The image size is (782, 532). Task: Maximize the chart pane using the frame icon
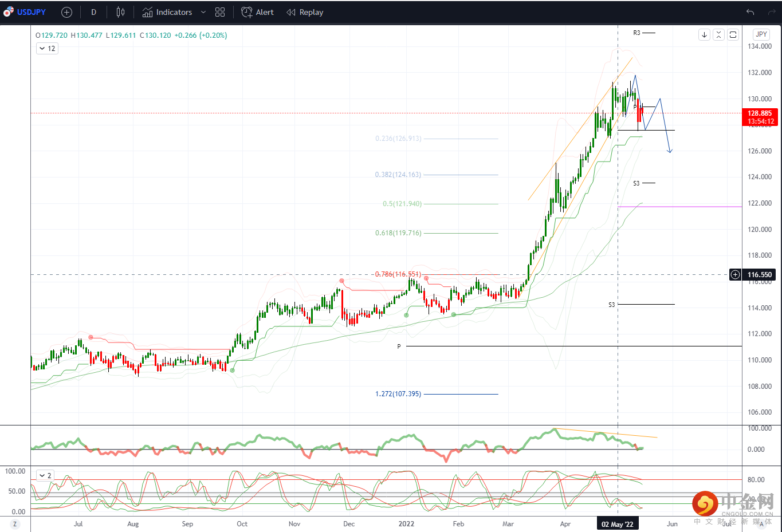click(733, 35)
